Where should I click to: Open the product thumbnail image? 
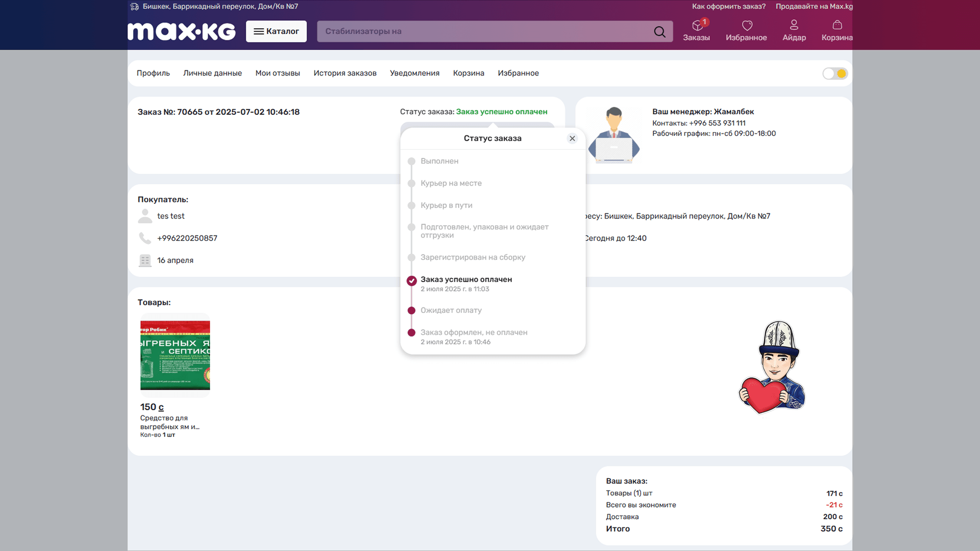click(x=175, y=355)
